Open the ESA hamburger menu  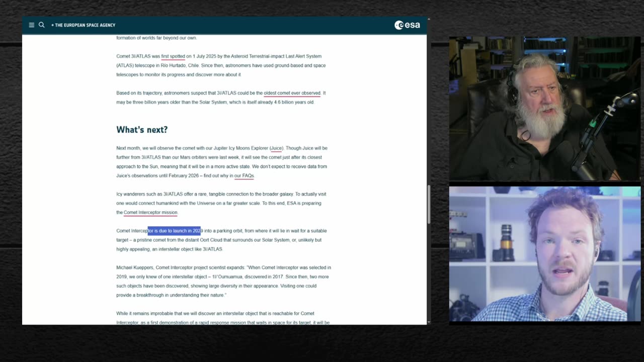31,25
